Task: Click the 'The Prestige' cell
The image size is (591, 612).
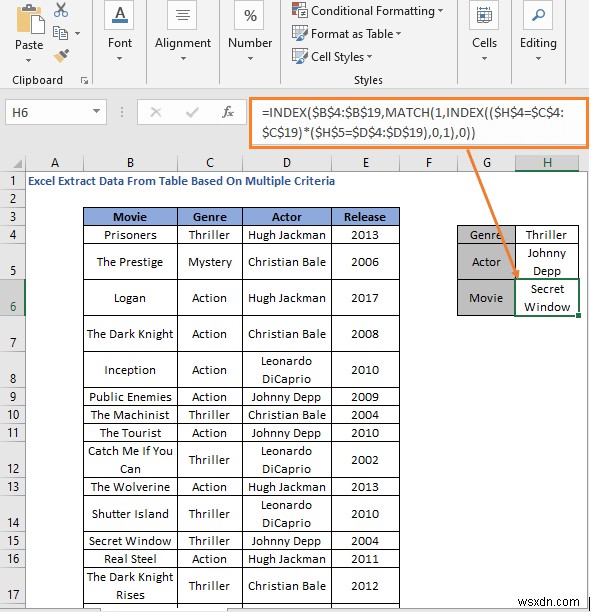Action: tap(130, 262)
